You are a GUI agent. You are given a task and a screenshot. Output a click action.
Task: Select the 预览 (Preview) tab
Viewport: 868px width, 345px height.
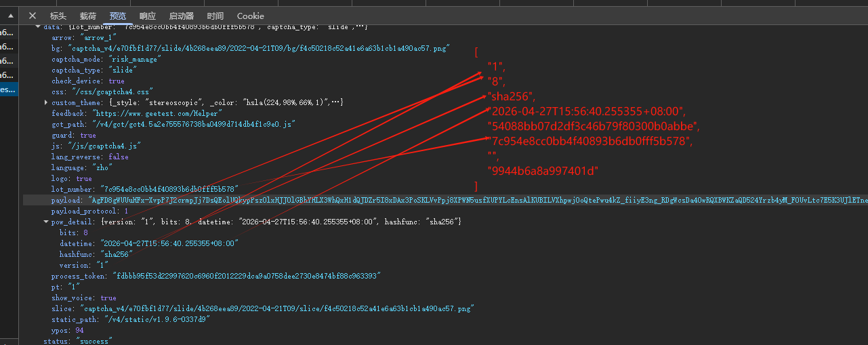pos(118,16)
